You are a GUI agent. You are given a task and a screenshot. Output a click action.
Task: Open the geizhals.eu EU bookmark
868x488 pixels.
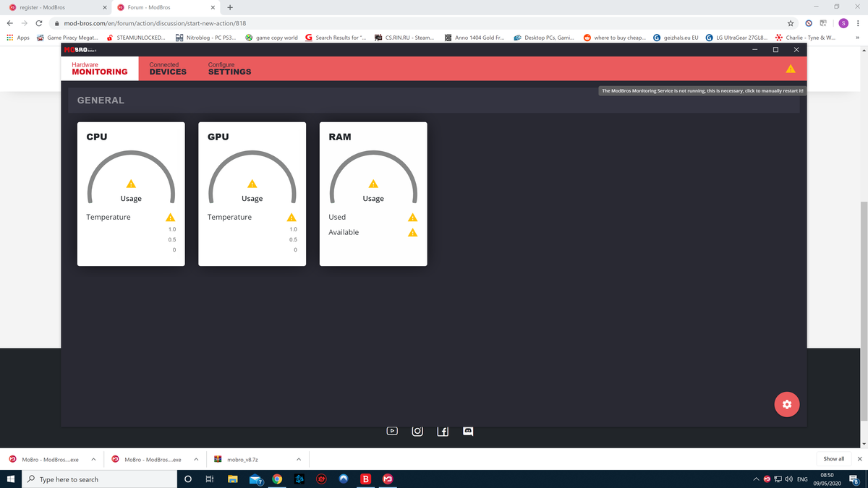[676, 38]
